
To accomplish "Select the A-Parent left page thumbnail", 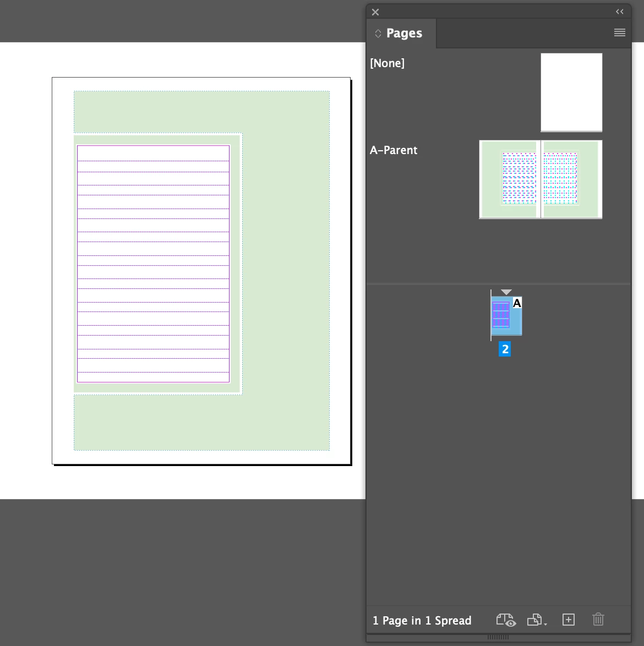I will [x=510, y=179].
